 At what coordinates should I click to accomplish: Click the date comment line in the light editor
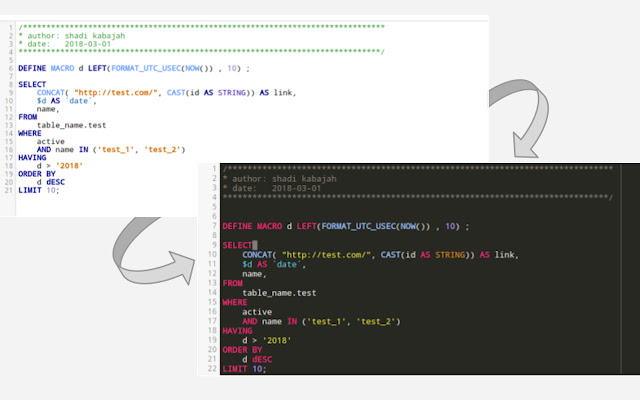pyautogui.click(x=64, y=44)
